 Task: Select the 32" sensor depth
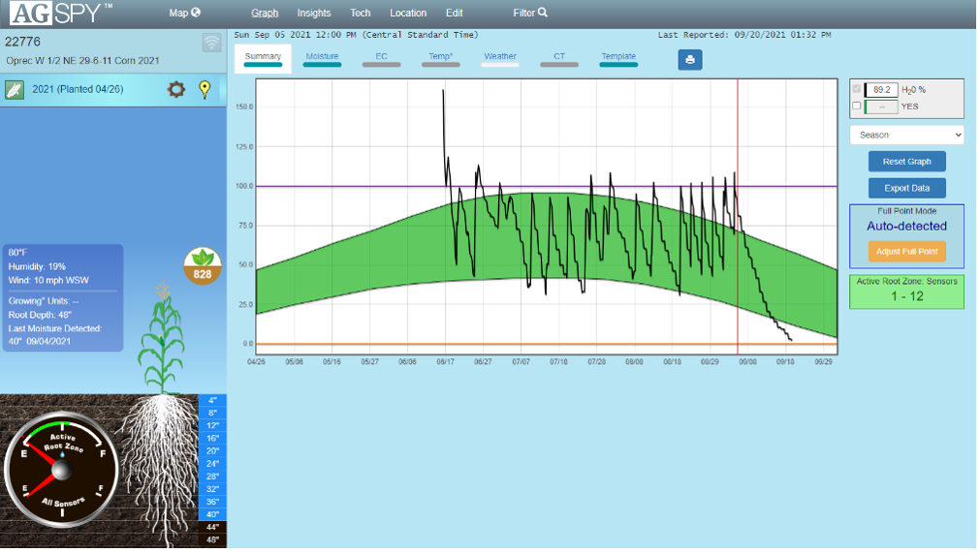[213, 491]
